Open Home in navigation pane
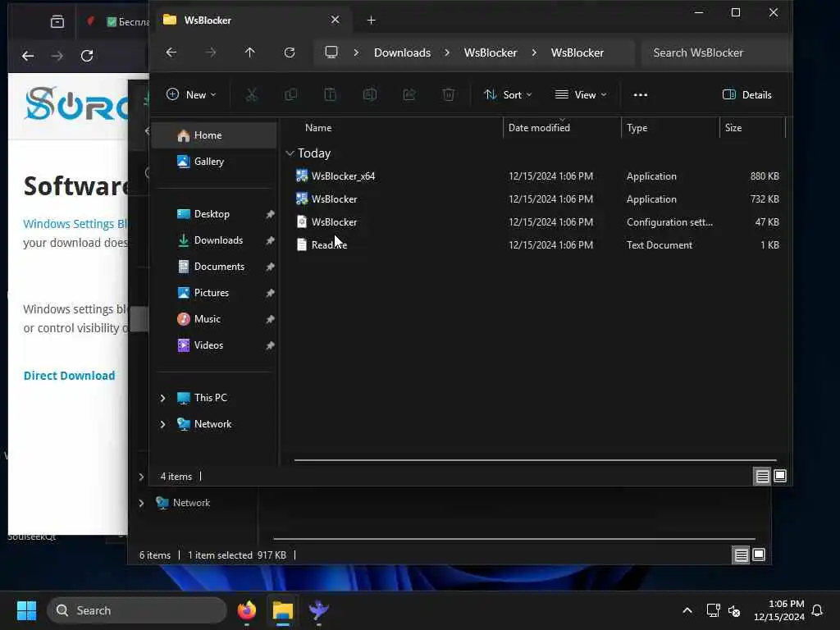Viewport: 840px width, 630px height. coord(214,135)
